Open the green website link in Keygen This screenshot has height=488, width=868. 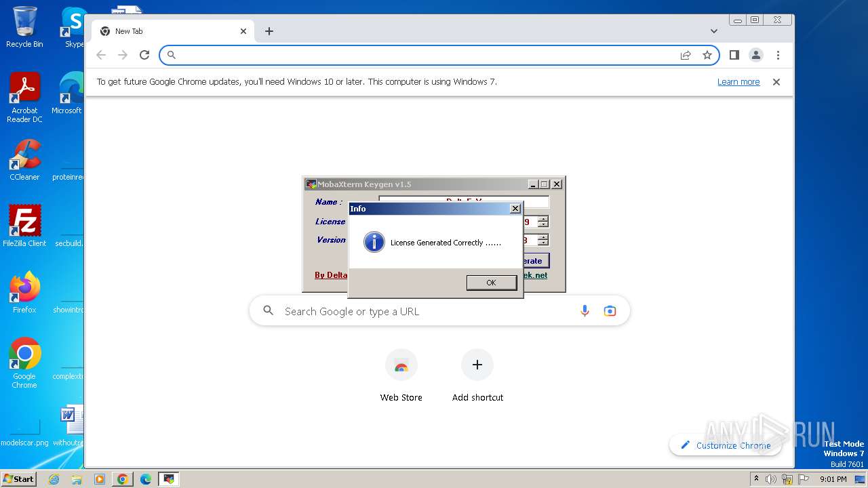point(535,275)
